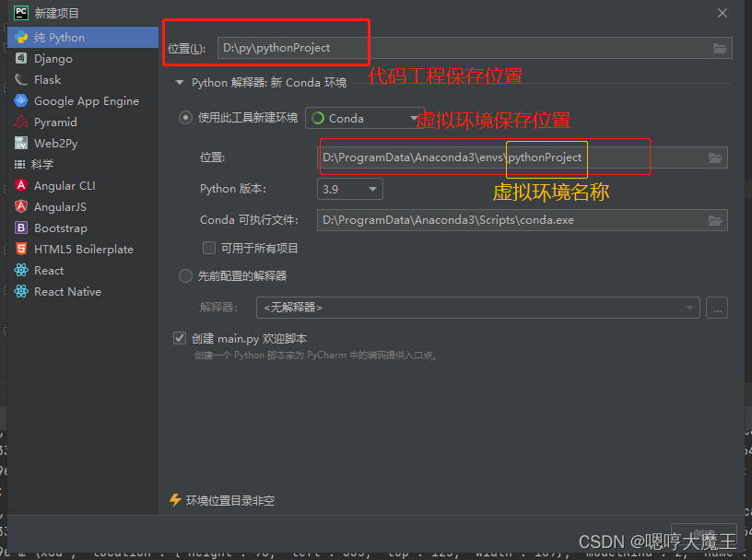Choose Django in project type list
Image resolution: width=752 pixels, height=560 pixels.
point(83,59)
